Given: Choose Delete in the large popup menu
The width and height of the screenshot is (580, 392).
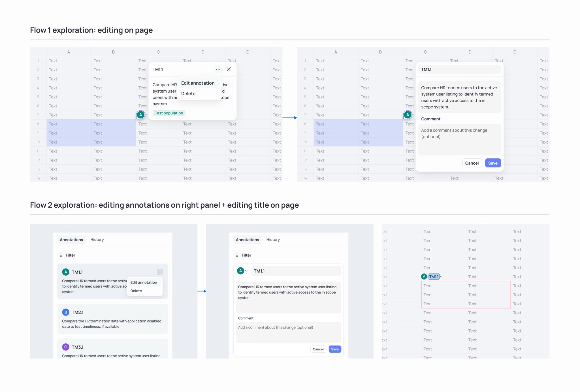Looking at the screenshot, I should (x=188, y=94).
